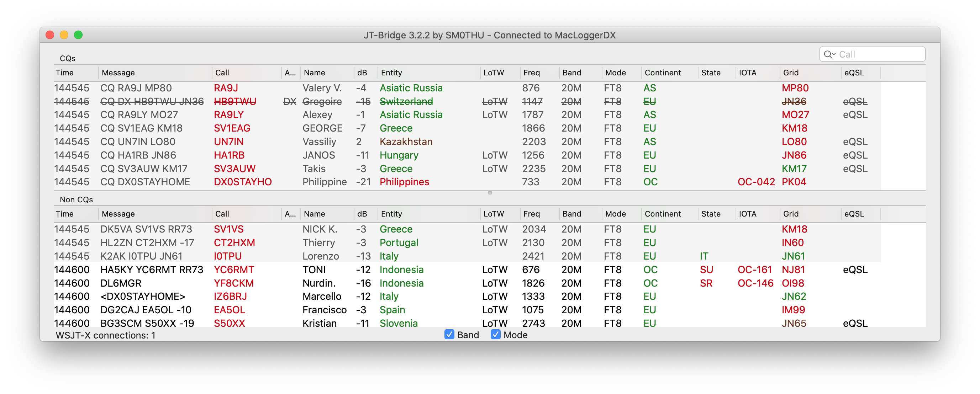Click the yellow minimize window button
Image resolution: width=980 pixels, height=394 pixels.
coord(64,35)
